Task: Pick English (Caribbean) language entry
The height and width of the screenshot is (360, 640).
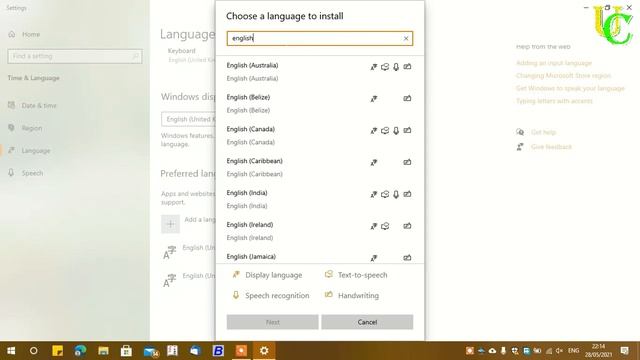Action: click(x=320, y=167)
